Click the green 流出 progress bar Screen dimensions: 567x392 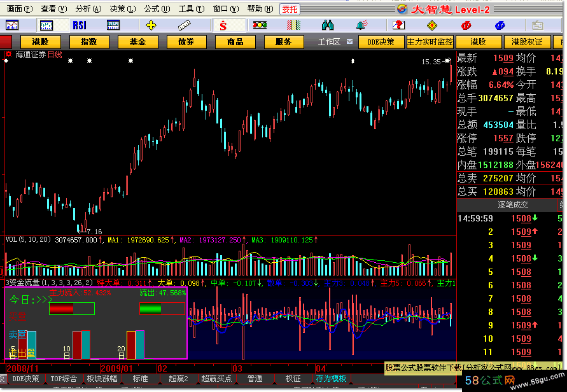click(162, 309)
